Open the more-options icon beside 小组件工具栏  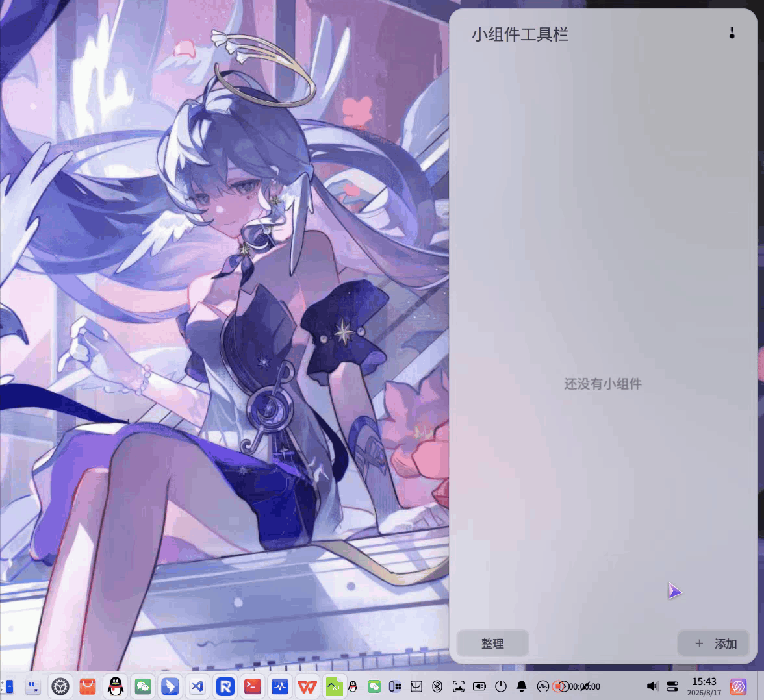point(732,33)
